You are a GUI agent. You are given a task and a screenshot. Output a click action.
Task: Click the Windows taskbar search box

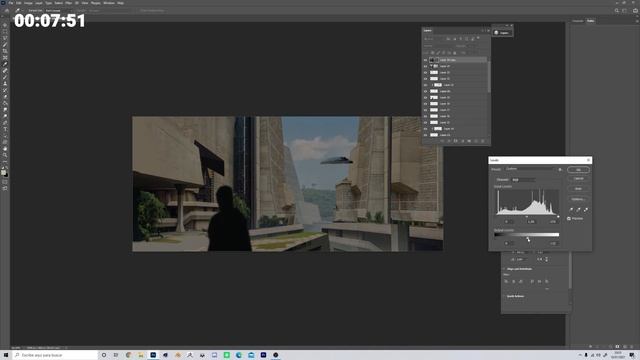click(55, 355)
